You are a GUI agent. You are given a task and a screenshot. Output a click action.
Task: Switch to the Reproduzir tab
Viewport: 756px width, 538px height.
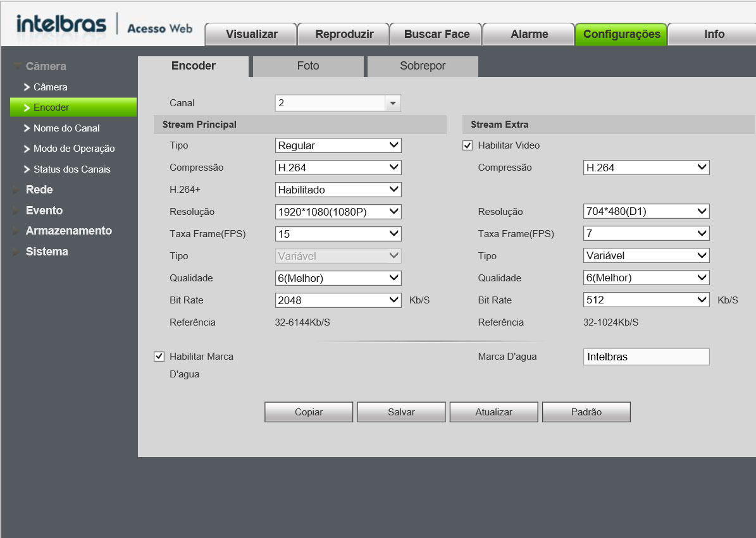(x=344, y=34)
